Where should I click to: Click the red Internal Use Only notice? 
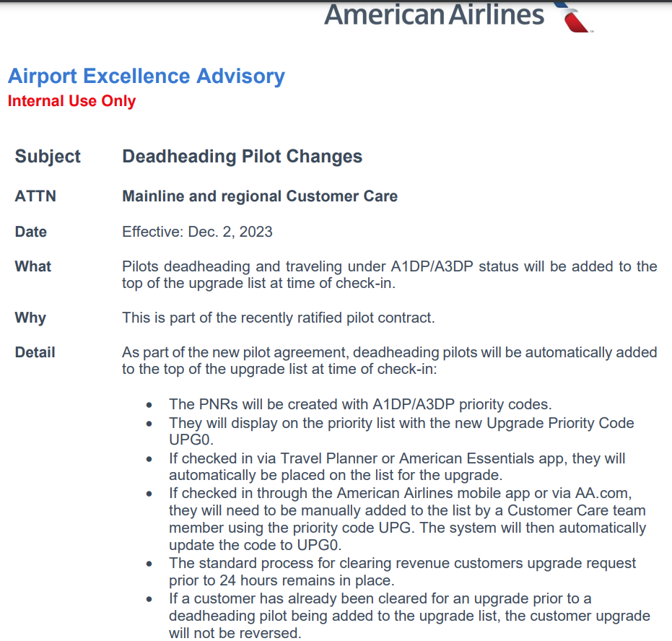[71, 101]
